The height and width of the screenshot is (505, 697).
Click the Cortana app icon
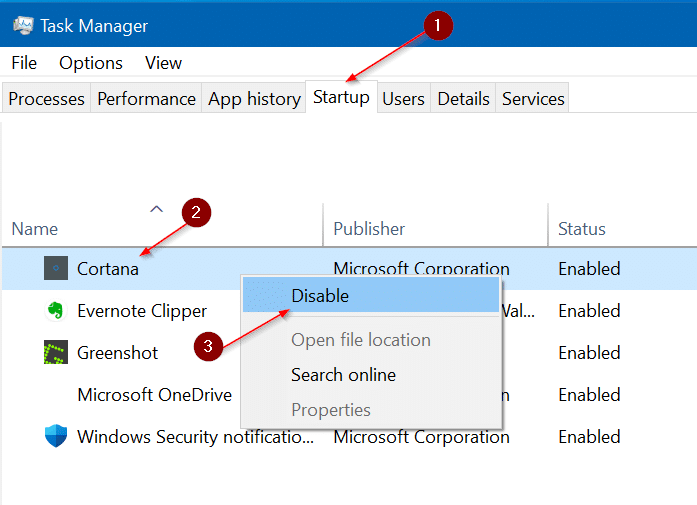coord(56,268)
